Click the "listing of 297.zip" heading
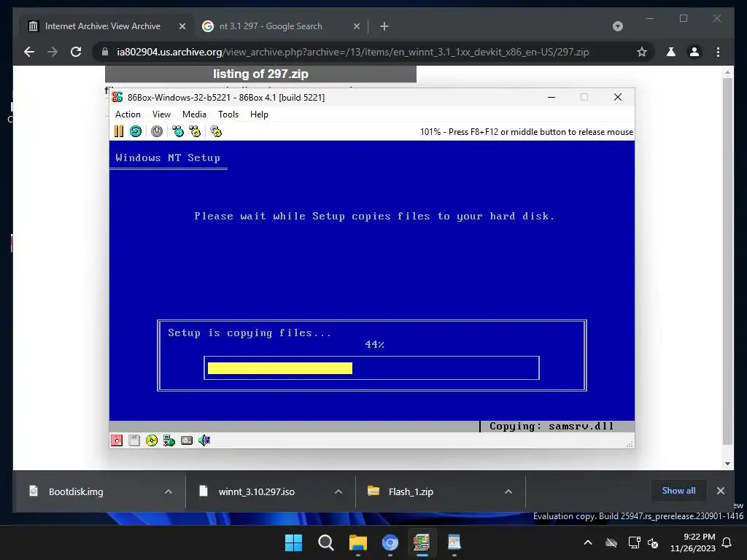 click(x=260, y=74)
